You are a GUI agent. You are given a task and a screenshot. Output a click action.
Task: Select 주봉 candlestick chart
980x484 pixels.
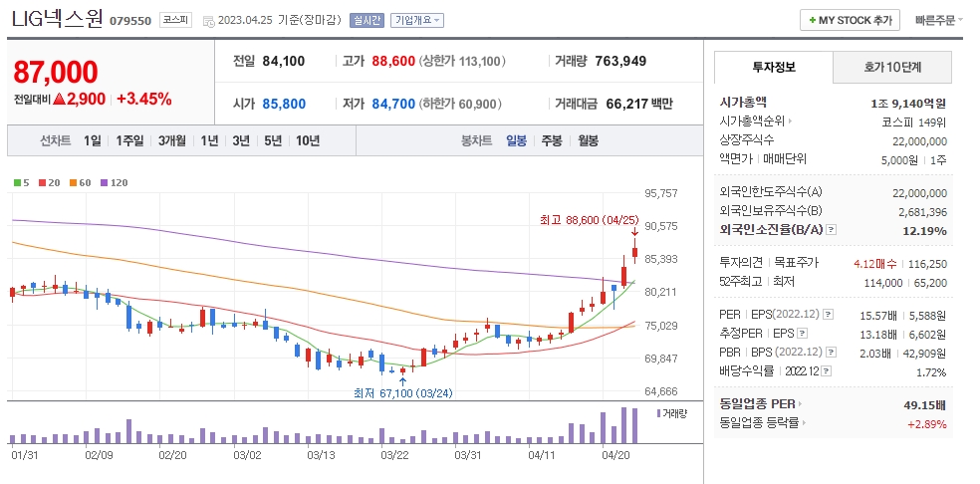click(552, 140)
